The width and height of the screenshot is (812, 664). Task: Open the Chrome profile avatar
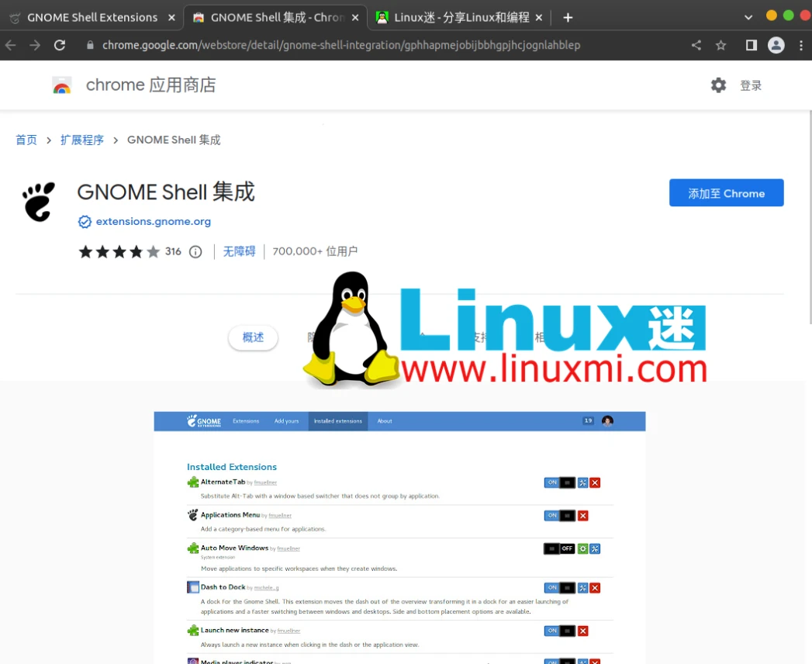[x=776, y=46]
